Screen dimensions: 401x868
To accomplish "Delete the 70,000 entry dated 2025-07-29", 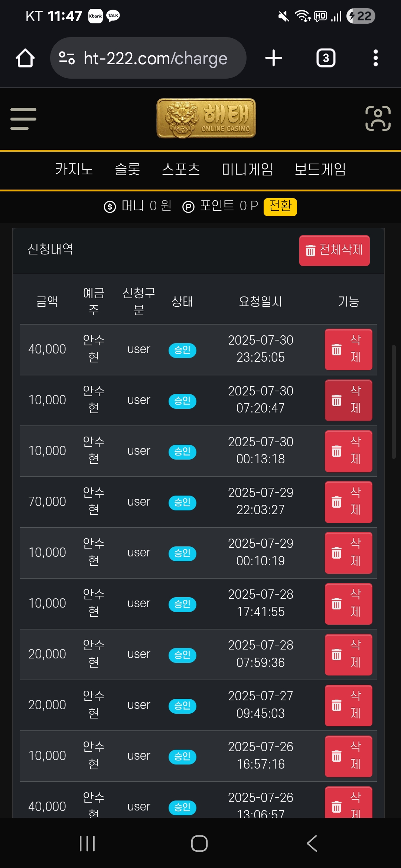I will pos(349,502).
